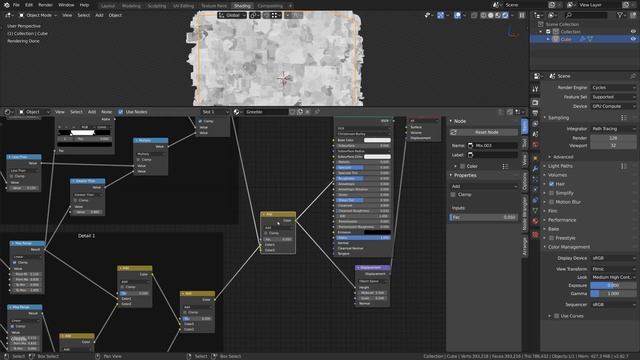Adjust the Gamma slider
Screen dimensions: 640x360
coord(613,293)
